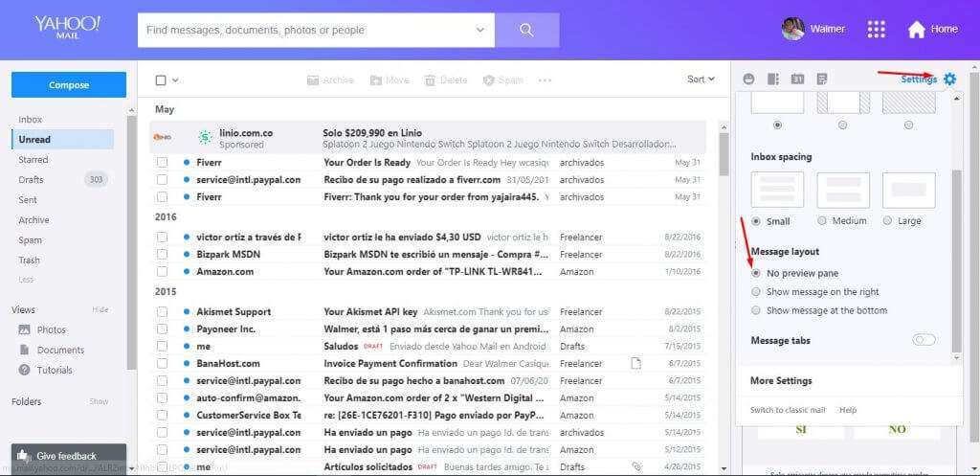
Task: Open the contact cards icon beside the smiley
Action: click(773, 79)
